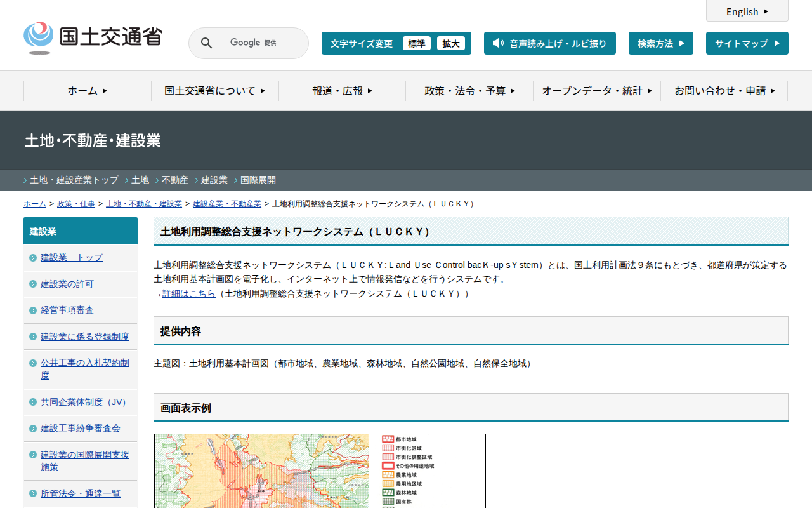Open the 検索方法 button
The height and width of the screenshot is (508, 812).
tap(660, 43)
